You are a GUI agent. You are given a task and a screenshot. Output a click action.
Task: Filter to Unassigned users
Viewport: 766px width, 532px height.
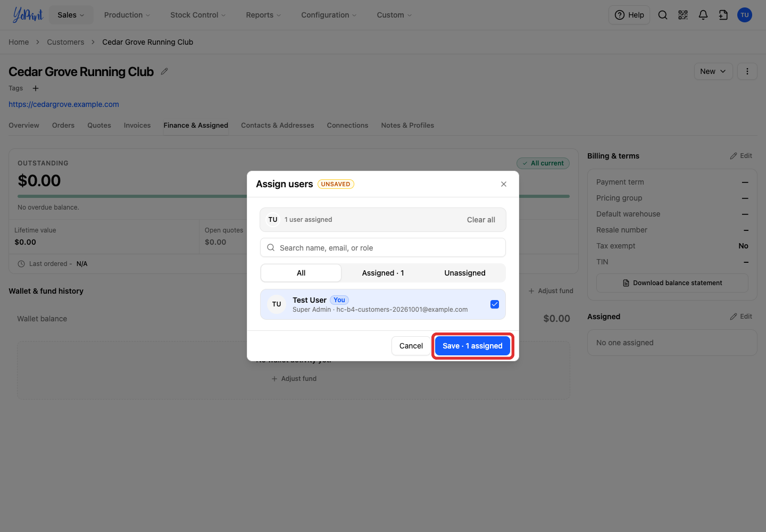[465, 273]
